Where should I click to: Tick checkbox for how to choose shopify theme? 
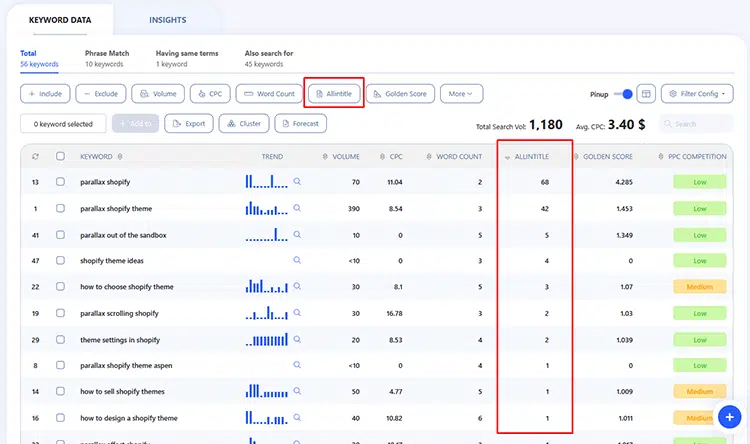pos(61,287)
